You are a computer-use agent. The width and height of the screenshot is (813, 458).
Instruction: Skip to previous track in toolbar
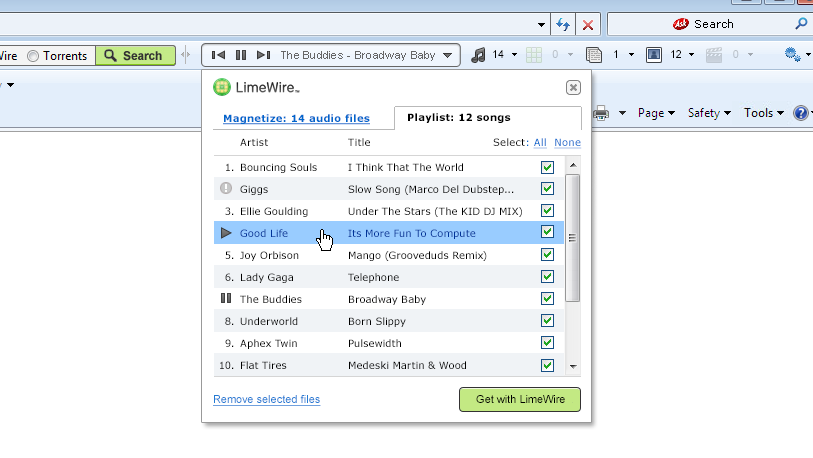point(218,55)
